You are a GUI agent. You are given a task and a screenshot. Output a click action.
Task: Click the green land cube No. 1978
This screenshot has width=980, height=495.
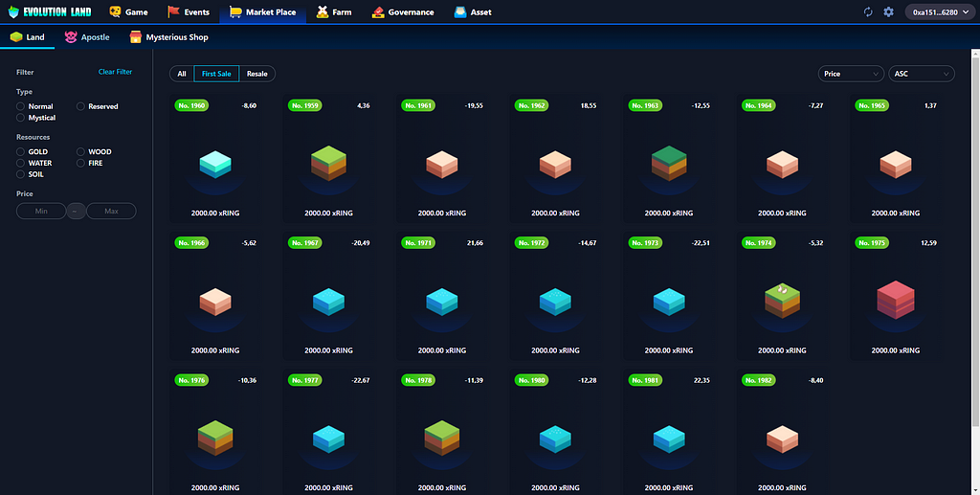pos(442,439)
